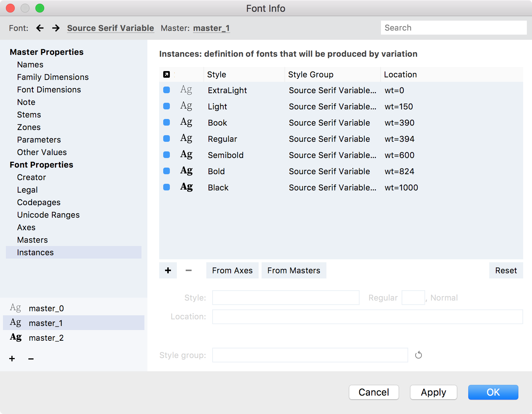This screenshot has width=532, height=414.
Task: Toggle Bold instance checkbox
Action: pos(167,171)
